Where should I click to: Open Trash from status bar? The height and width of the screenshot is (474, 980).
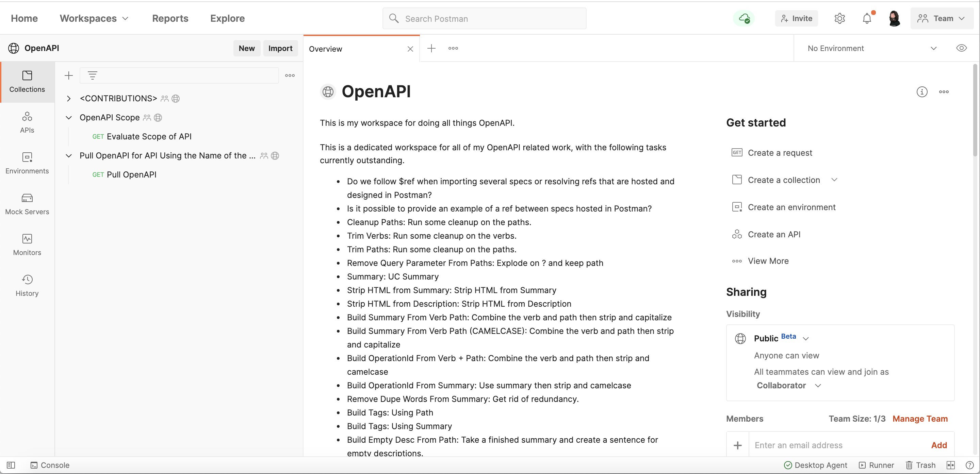coord(920,465)
